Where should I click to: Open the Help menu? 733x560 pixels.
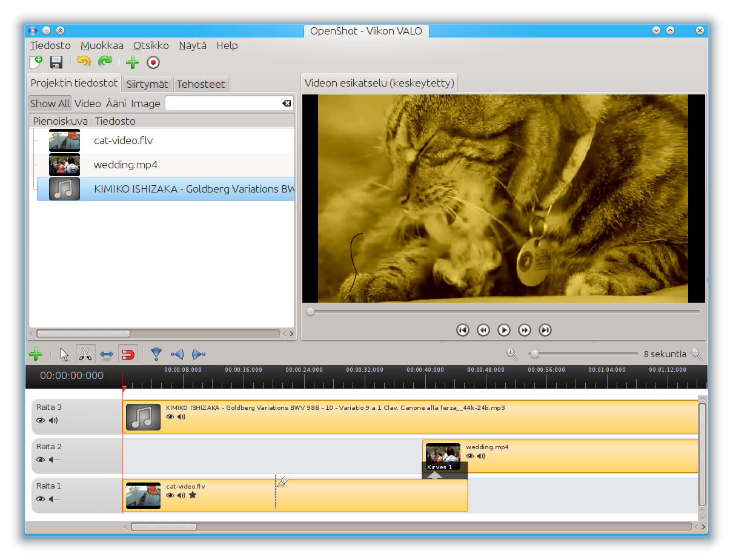click(227, 45)
